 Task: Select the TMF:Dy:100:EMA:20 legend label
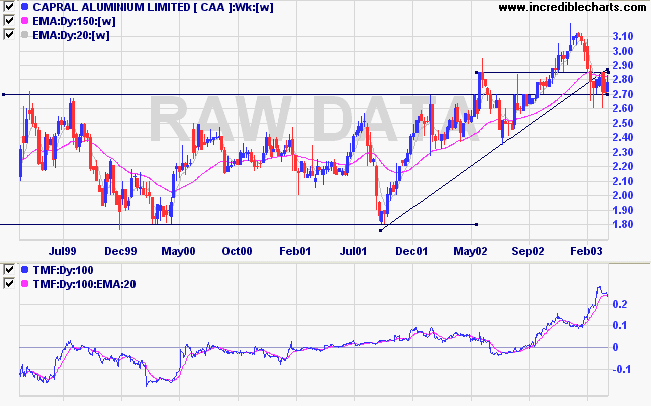point(84,284)
